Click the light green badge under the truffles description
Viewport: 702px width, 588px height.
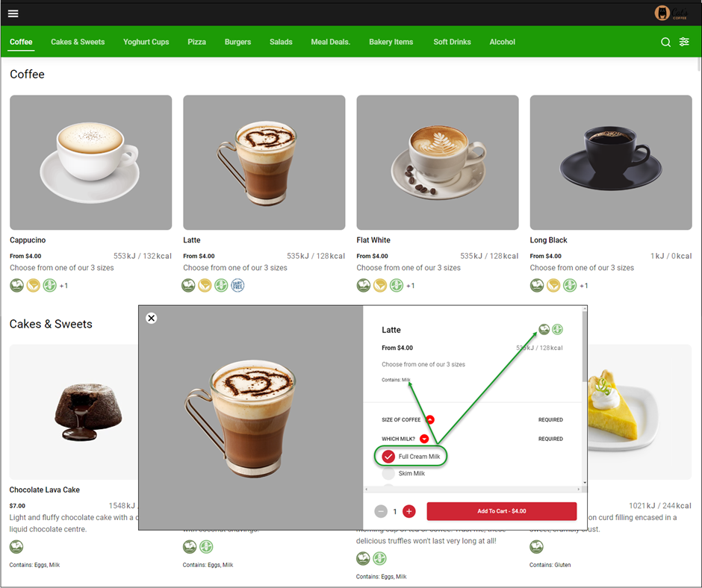379,558
